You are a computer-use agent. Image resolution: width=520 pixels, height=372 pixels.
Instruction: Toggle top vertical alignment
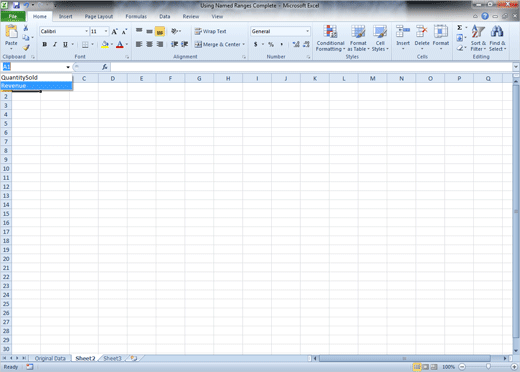point(139,31)
